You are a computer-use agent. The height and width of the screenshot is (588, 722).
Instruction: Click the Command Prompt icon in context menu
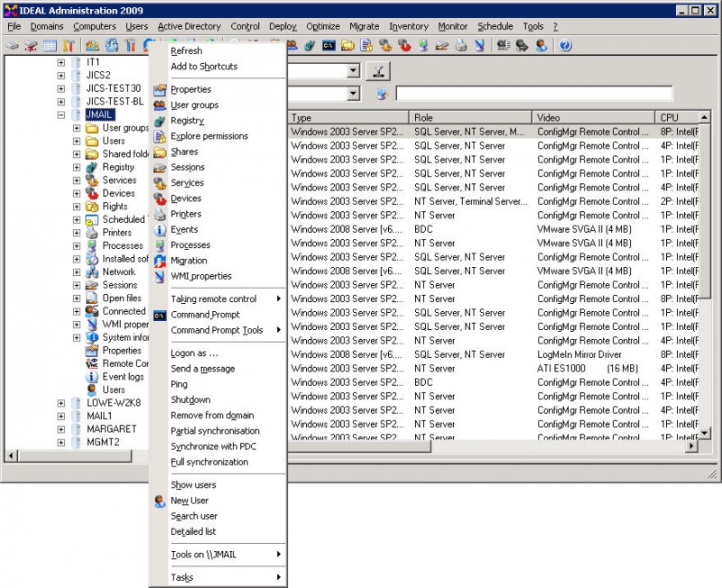point(160,315)
